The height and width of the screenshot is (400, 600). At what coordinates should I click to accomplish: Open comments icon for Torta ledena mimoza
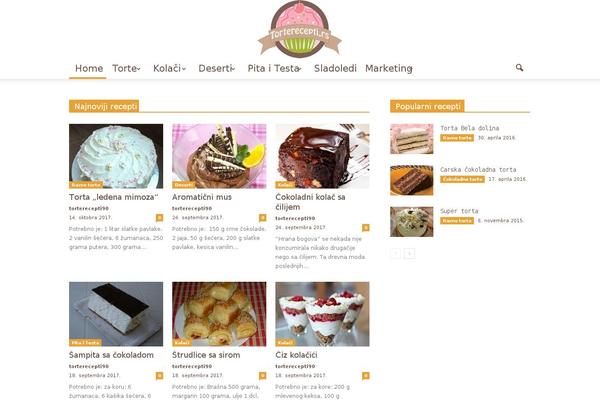tap(160, 218)
